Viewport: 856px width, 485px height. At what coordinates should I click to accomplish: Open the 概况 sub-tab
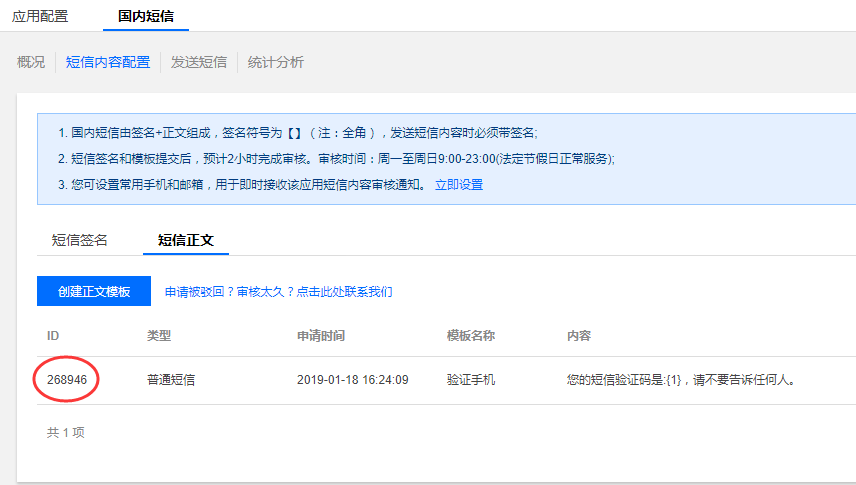pos(31,62)
